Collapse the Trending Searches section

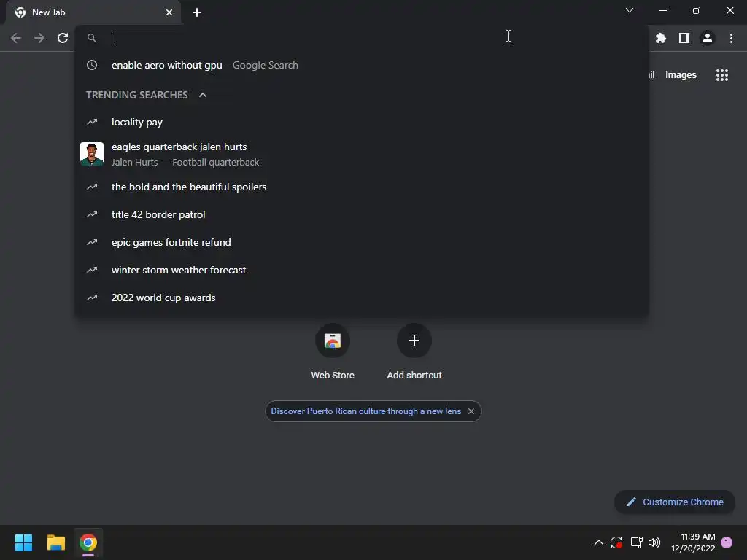click(x=203, y=95)
